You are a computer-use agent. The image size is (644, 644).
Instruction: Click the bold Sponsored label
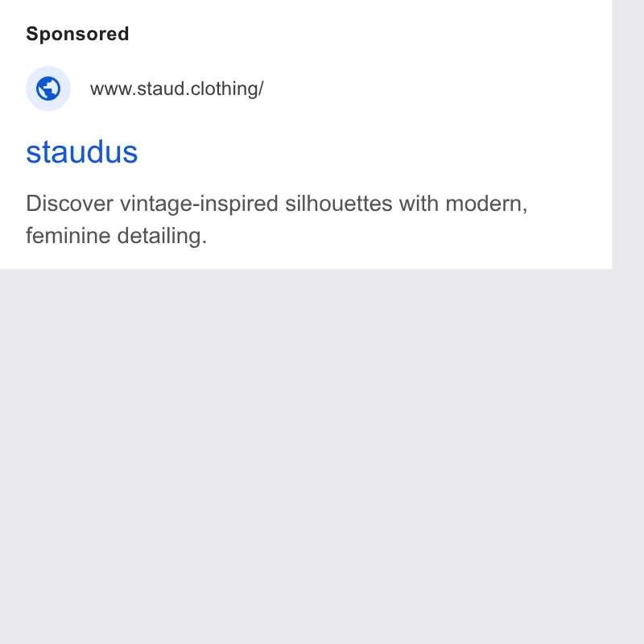(77, 34)
